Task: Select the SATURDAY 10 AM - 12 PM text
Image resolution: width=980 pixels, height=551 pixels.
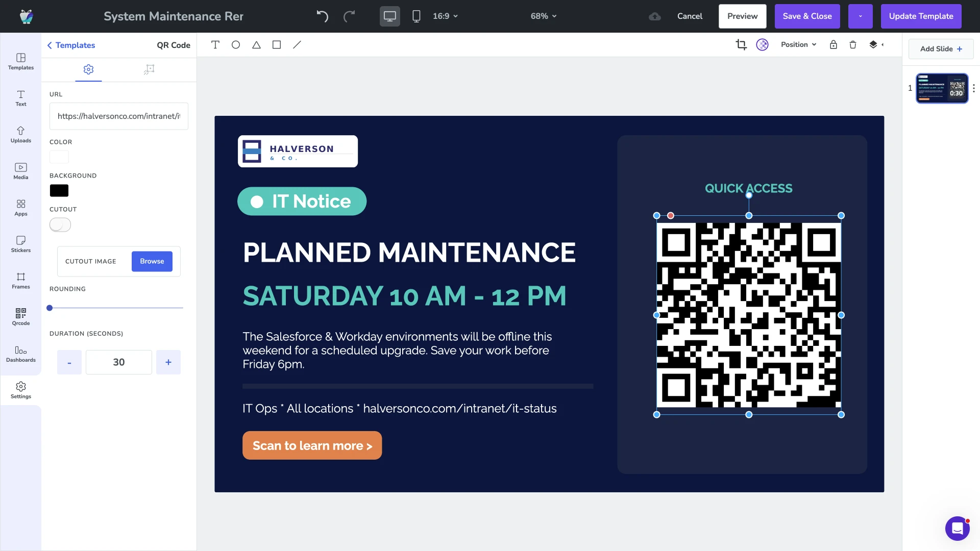Action: pos(405,296)
